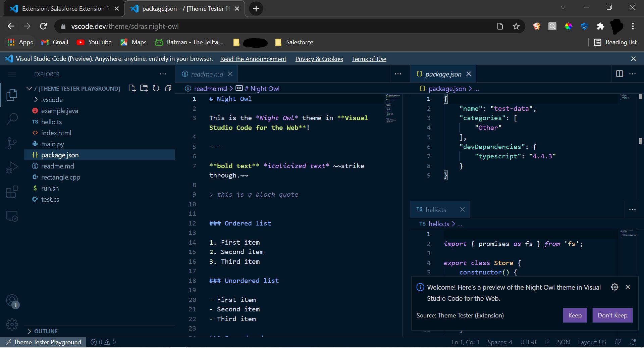Open the browser Extensions puzzle icon

click(x=600, y=26)
